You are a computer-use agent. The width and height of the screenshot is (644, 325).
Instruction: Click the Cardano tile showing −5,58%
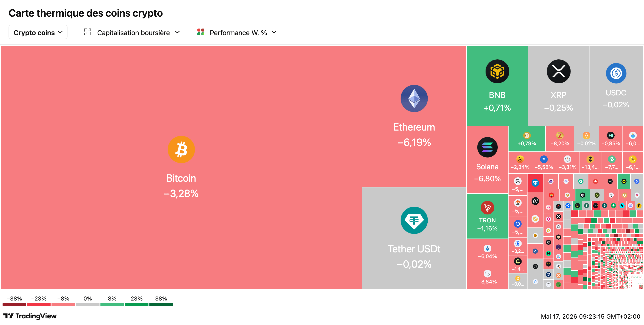click(544, 162)
